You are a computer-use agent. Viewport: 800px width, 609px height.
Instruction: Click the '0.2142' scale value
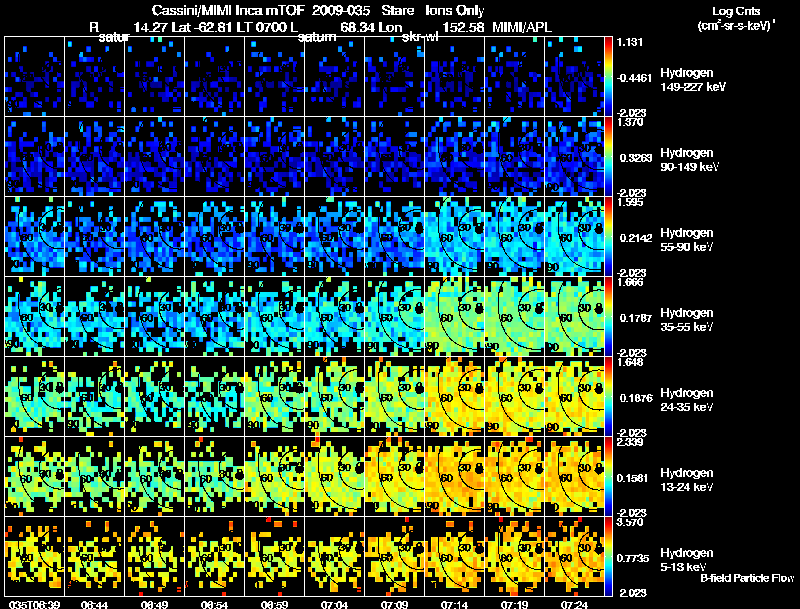click(x=636, y=238)
